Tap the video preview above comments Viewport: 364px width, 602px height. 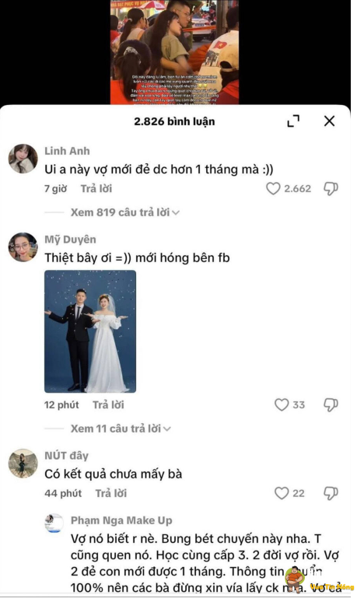175,52
